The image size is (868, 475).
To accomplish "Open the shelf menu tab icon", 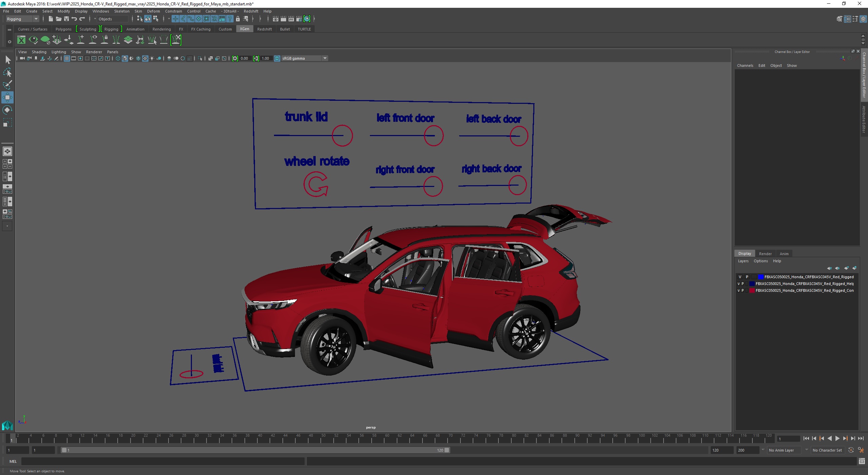I will tap(9, 30).
